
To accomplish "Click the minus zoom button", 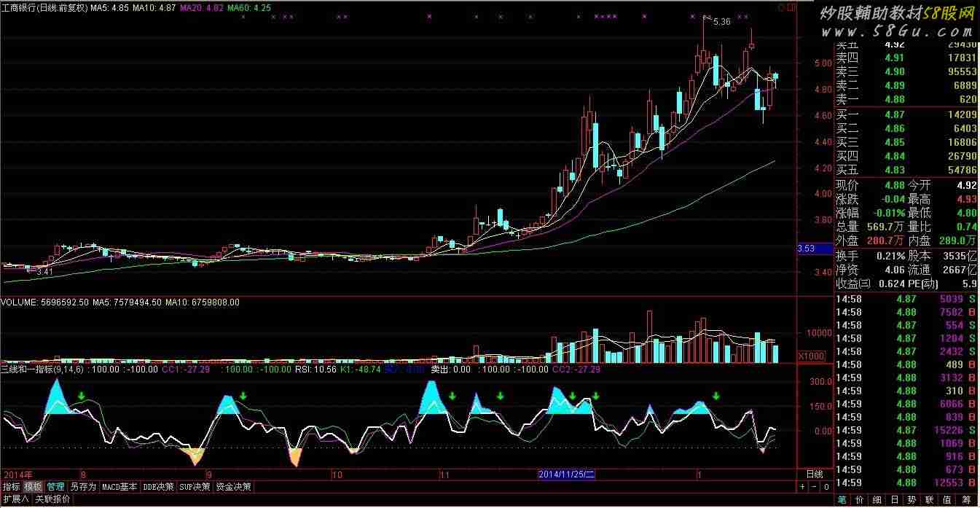I will pos(813,487).
